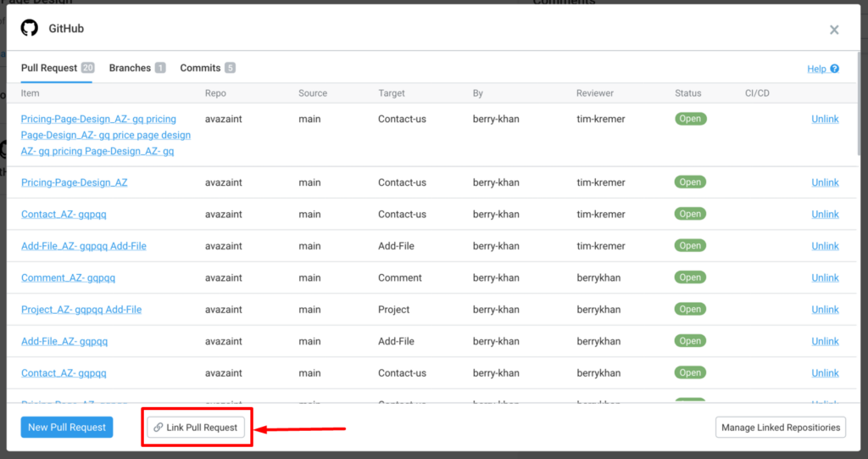Unlink Contact_AZ- gqpqq reviewed by tim-kremer
868x459 pixels.
click(x=825, y=214)
